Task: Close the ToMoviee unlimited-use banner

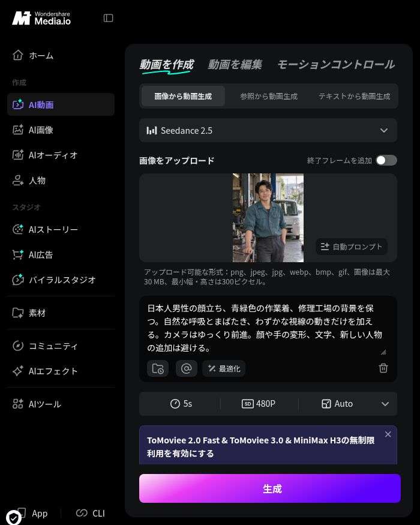Action: click(x=388, y=434)
